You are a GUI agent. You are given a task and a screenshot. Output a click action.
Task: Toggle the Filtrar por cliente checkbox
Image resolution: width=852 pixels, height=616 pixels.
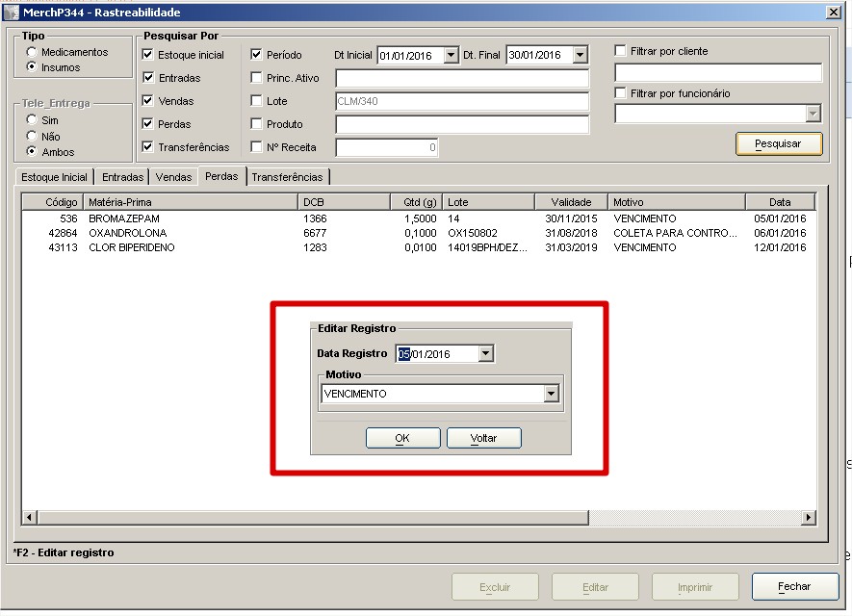[x=621, y=50]
